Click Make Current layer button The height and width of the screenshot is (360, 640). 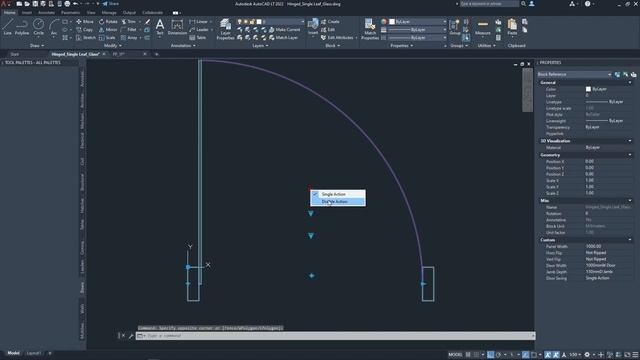(x=284, y=30)
